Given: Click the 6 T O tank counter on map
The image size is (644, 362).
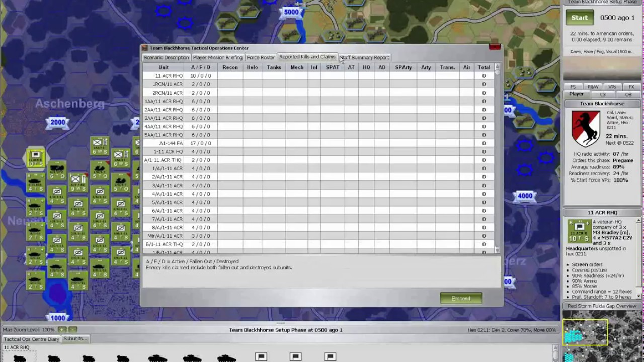Looking at the screenshot, I should pyautogui.click(x=57, y=171).
